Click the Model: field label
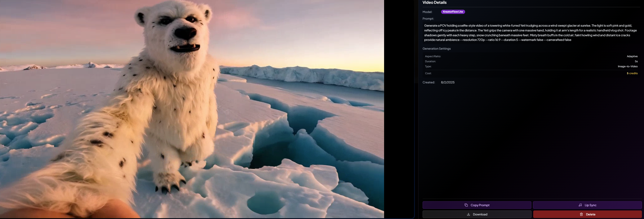The image size is (644, 219). (x=427, y=12)
